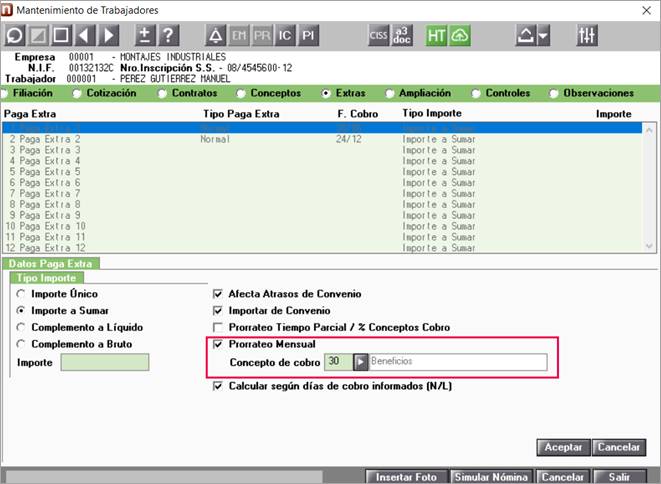The width and height of the screenshot is (661, 484).
Task: Click Concepto de cobro code field
Action: click(x=339, y=362)
